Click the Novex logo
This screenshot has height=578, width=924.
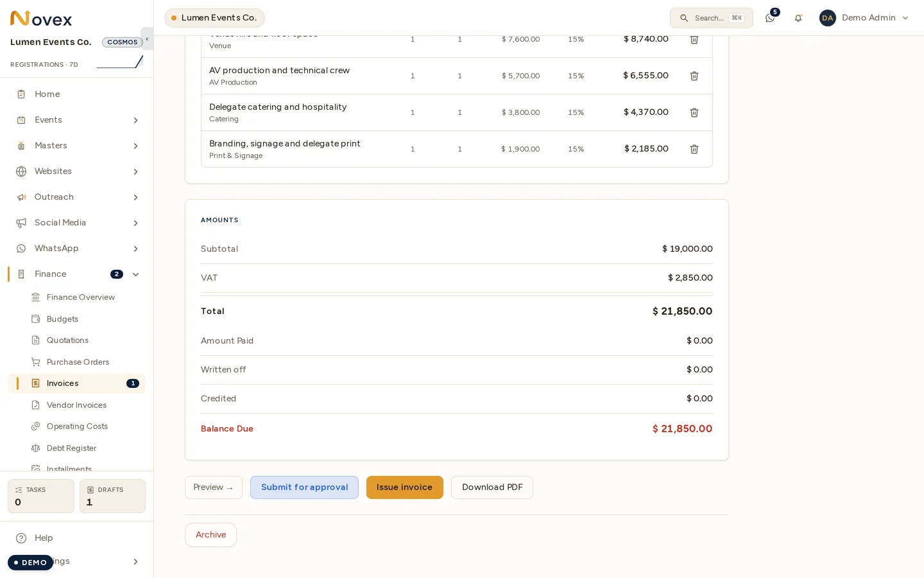click(41, 19)
